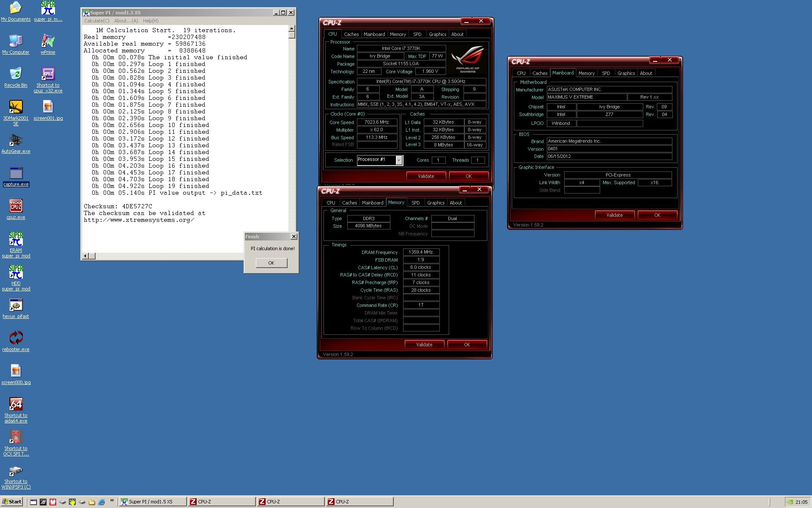Image resolution: width=812 pixels, height=508 pixels.
Task: Open the Help(H) menu in Super PI
Action: pyautogui.click(x=151, y=21)
